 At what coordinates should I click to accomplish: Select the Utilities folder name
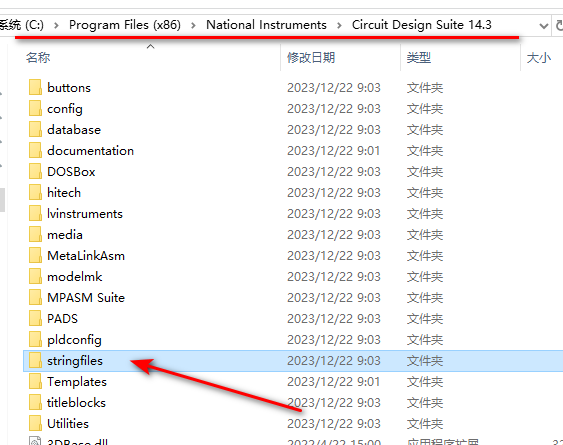pyautogui.click(x=68, y=424)
